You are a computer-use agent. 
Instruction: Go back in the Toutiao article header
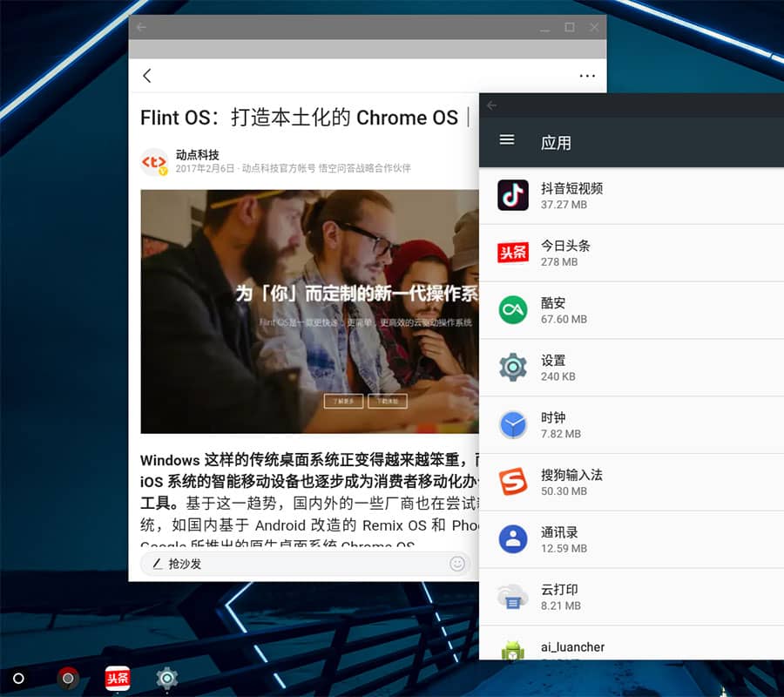coord(146,76)
